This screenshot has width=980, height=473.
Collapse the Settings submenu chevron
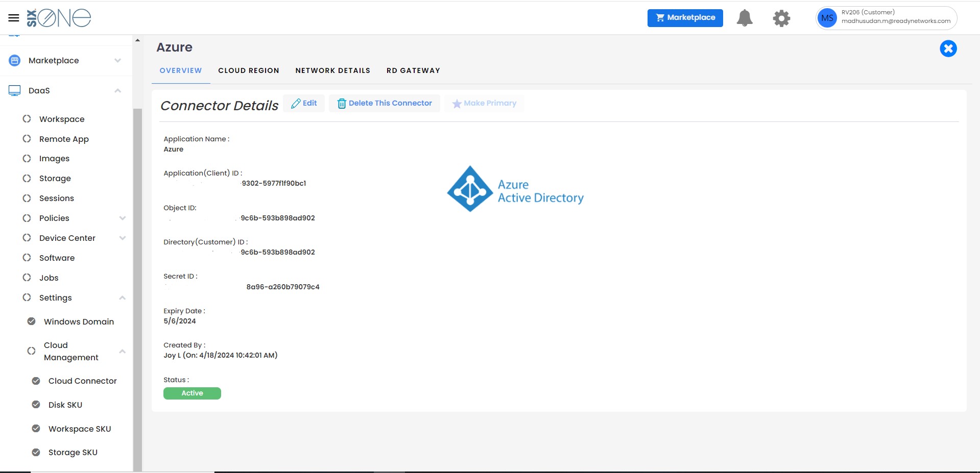(x=123, y=297)
